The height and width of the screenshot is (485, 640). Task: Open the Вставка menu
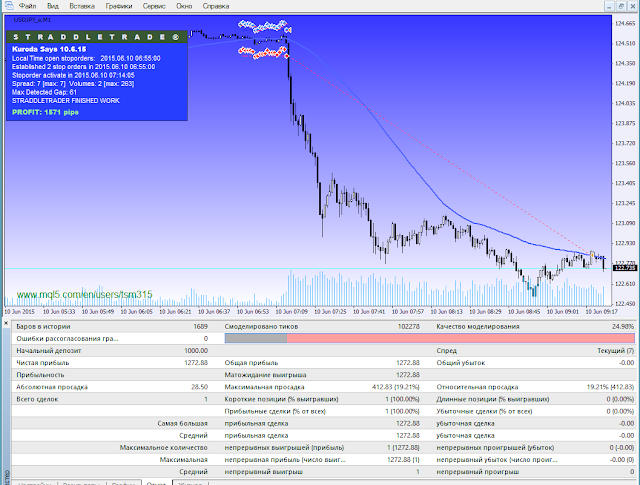(x=82, y=6)
